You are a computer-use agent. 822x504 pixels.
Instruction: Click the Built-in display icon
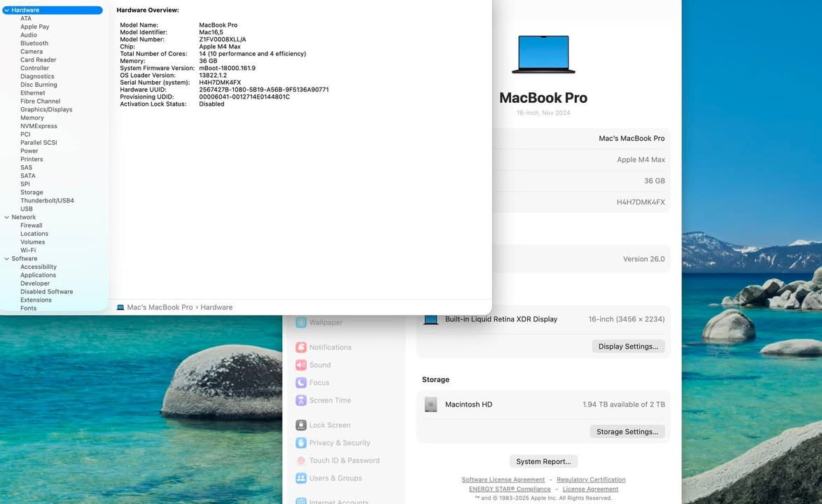click(431, 319)
